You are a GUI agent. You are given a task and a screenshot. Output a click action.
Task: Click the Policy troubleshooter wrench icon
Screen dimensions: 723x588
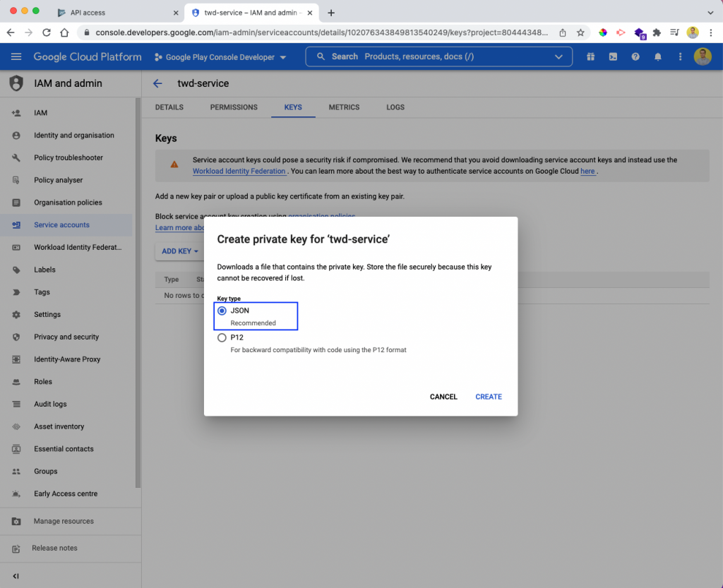(16, 157)
